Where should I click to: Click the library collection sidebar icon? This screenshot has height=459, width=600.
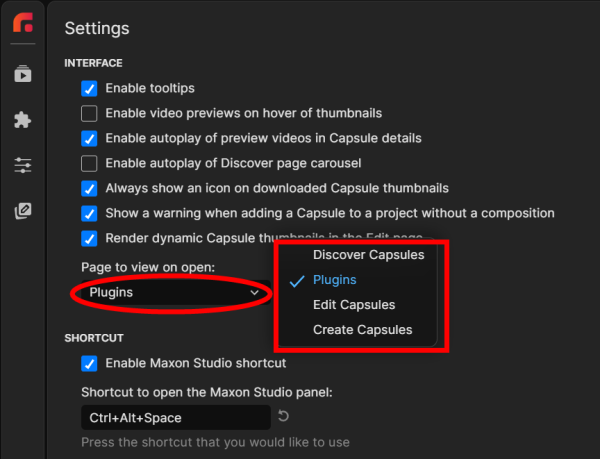point(22,210)
